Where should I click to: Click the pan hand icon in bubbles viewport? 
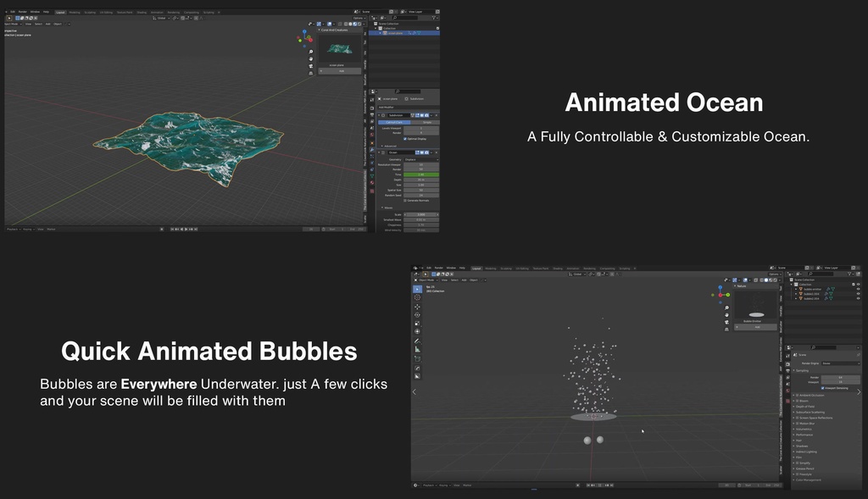click(x=726, y=315)
